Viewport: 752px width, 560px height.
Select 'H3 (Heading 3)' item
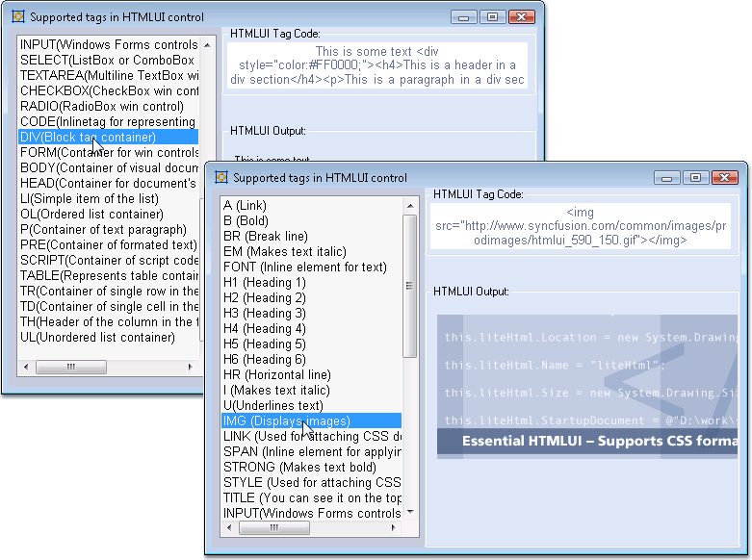tap(312, 313)
